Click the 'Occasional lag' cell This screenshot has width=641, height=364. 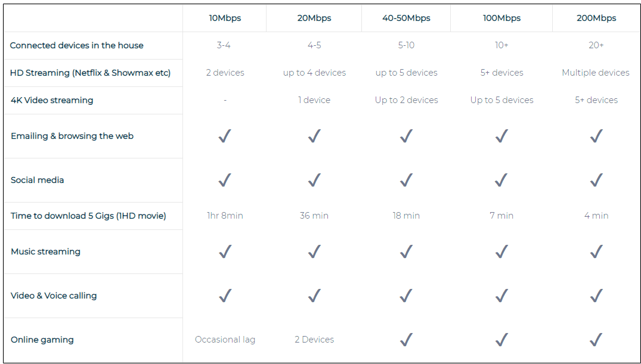pos(225,340)
